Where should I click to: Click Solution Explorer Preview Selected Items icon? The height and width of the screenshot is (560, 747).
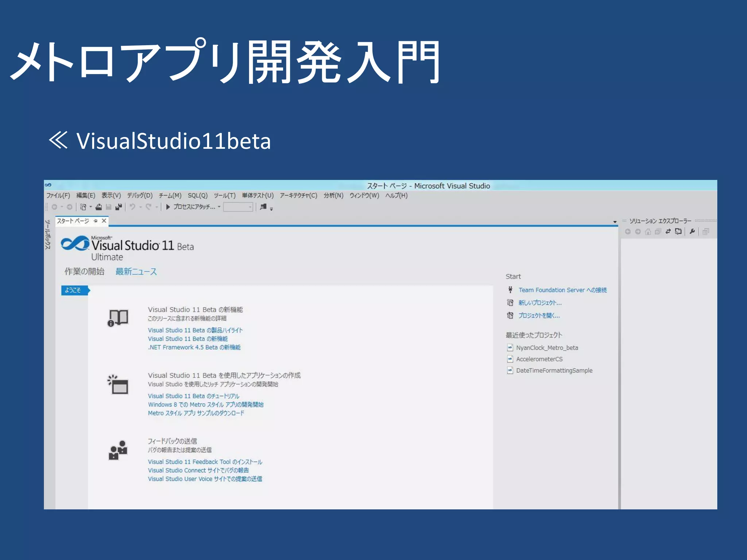coord(706,232)
